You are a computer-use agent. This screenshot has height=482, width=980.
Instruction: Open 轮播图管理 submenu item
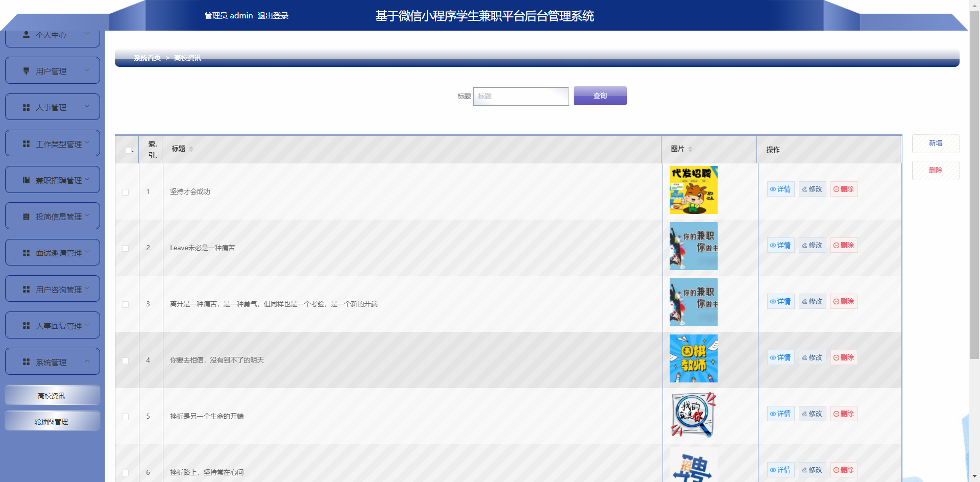(52, 422)
